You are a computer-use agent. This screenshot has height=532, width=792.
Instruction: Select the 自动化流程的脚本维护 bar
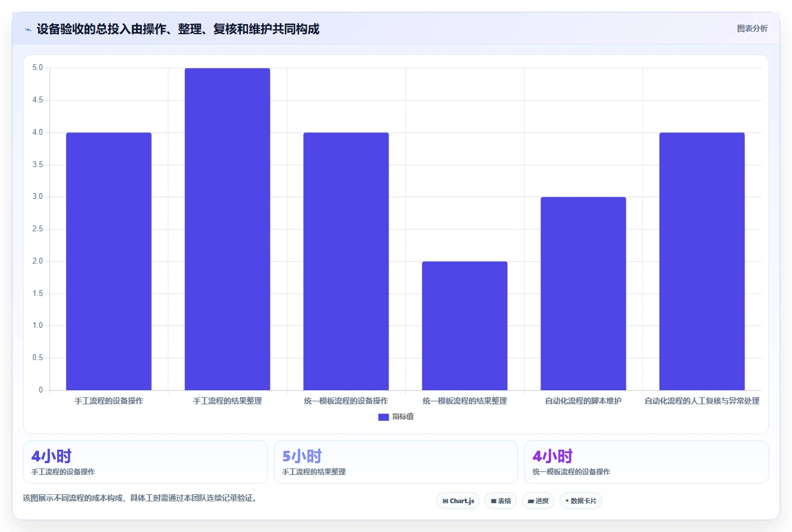point(584,294)
